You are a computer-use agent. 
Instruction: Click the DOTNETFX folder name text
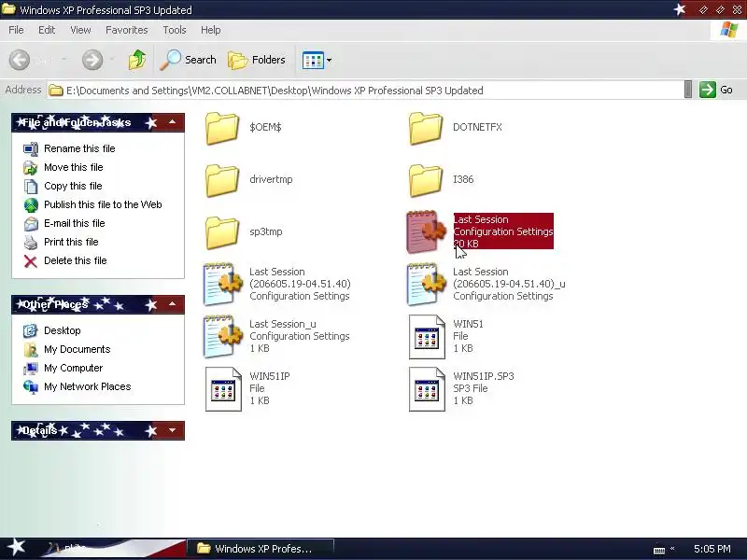tap(477, 127)
